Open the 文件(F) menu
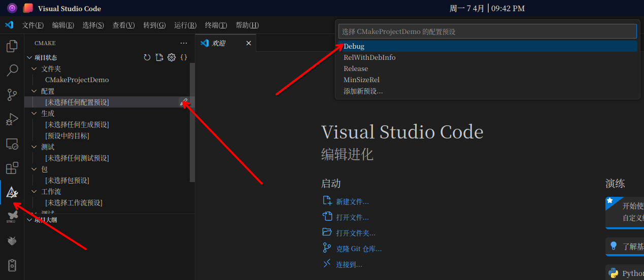This screenshot has height=280, width=644. [x=33, y=25]
